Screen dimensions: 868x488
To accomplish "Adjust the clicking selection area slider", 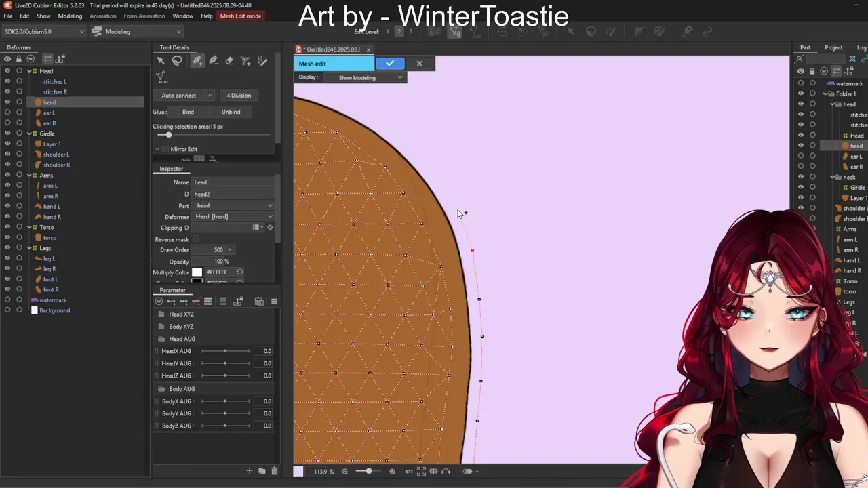I will (x=169, y=135).
